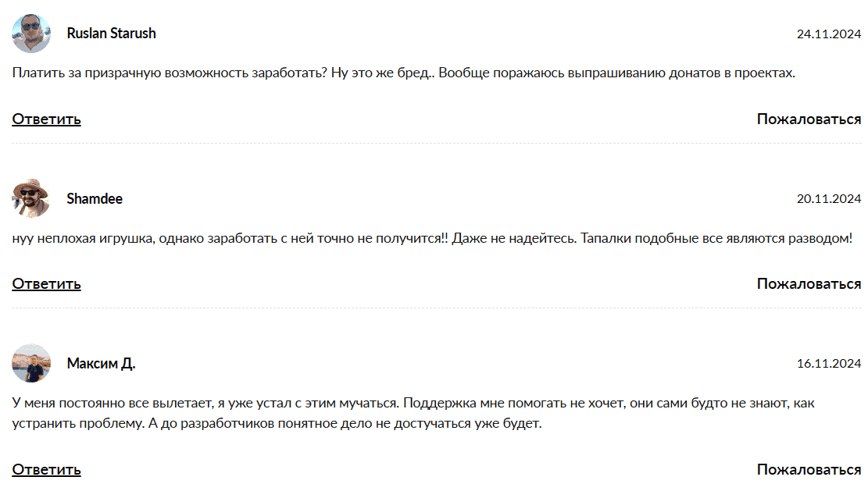Click Пожаловаться on Shamdee's comment
Image resolution: width=868 pixels, height=491 pixels.
[809, 283]
